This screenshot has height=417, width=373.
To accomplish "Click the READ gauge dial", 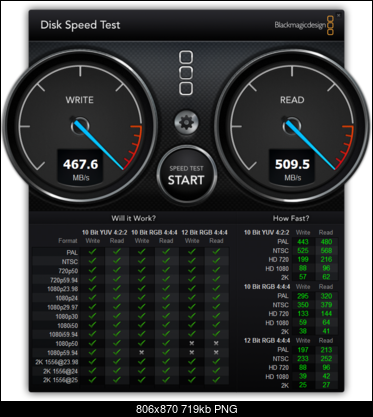I will coord(292,127).
